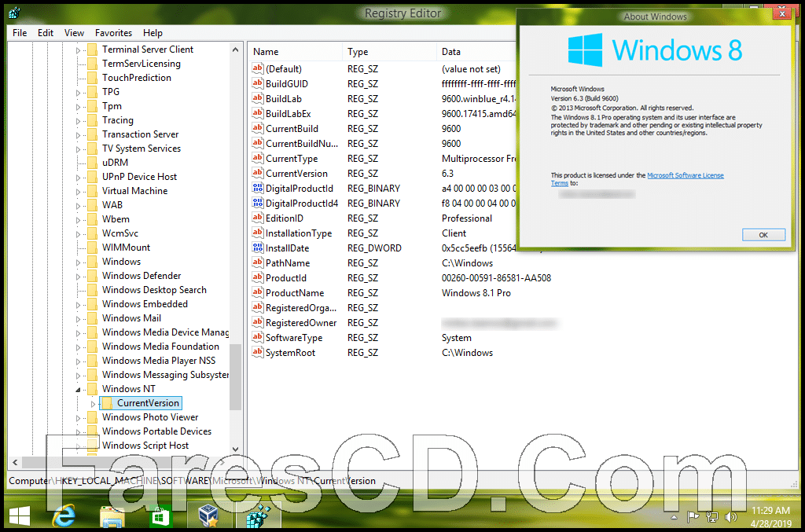Click the Registry Editor taskbar icon
This screenshot has height=532, width=805.
pyautogui.click(x=258, y=515)
